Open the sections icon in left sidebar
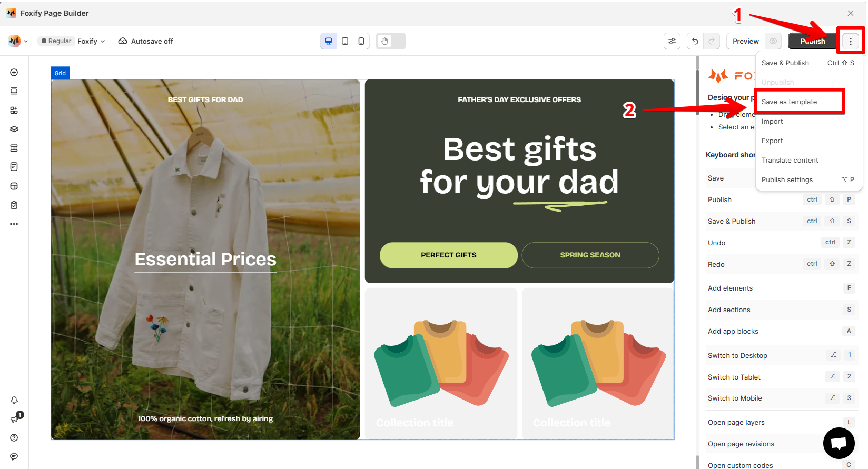Image resolution: width=868 pixels, height=469 pixels. tap(14, 91)
